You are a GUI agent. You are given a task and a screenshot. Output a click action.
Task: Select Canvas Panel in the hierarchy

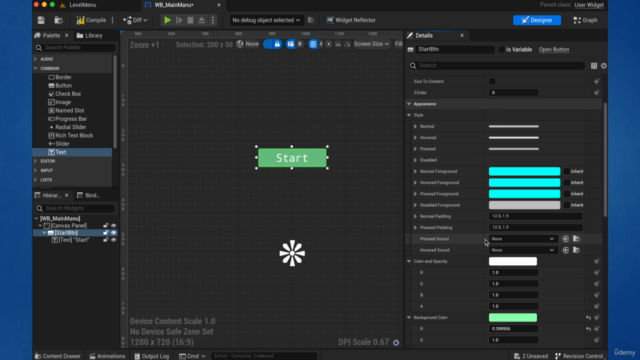coord(65,225)
